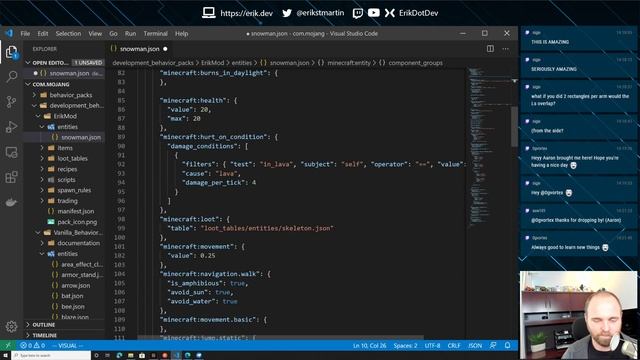
Task: Open the Remote Explorer view
Action: tap(11, 152)
